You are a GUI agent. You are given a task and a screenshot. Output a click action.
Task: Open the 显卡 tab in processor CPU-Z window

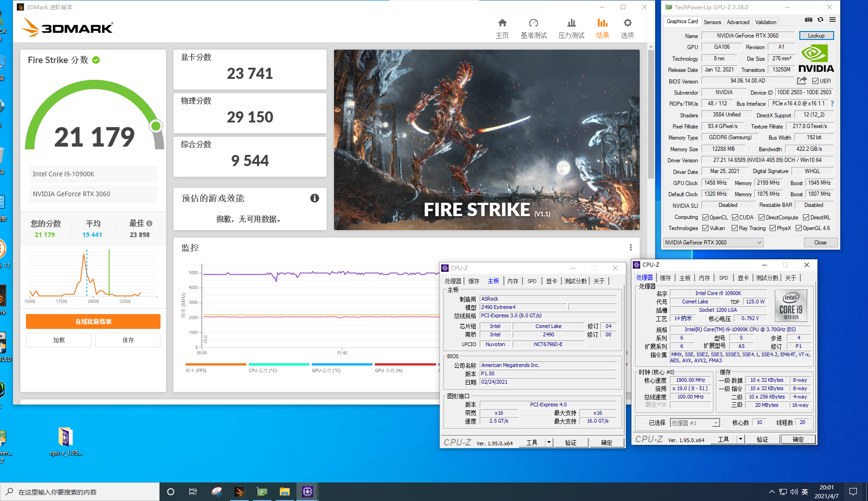[743, 278]
